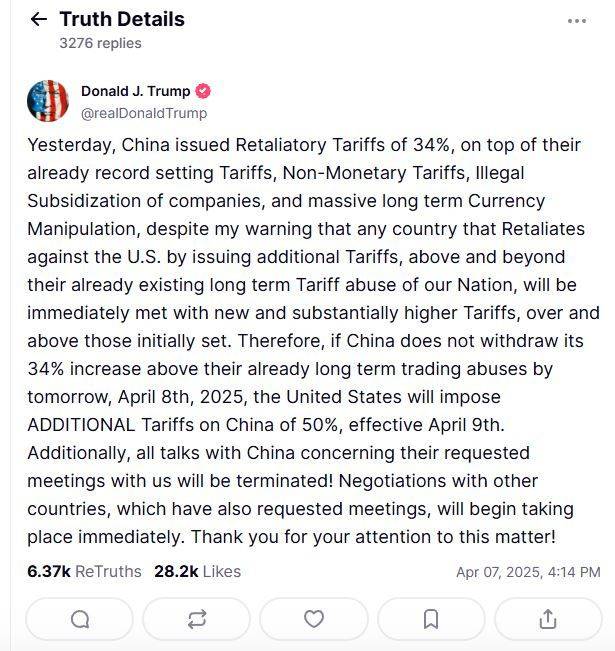The image size is (615, 651).
Task: Click the red verified badge next to Trump
Action: point(203,91)
